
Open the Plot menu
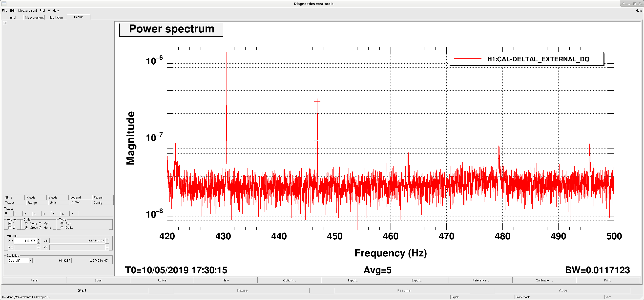point(42,10)
